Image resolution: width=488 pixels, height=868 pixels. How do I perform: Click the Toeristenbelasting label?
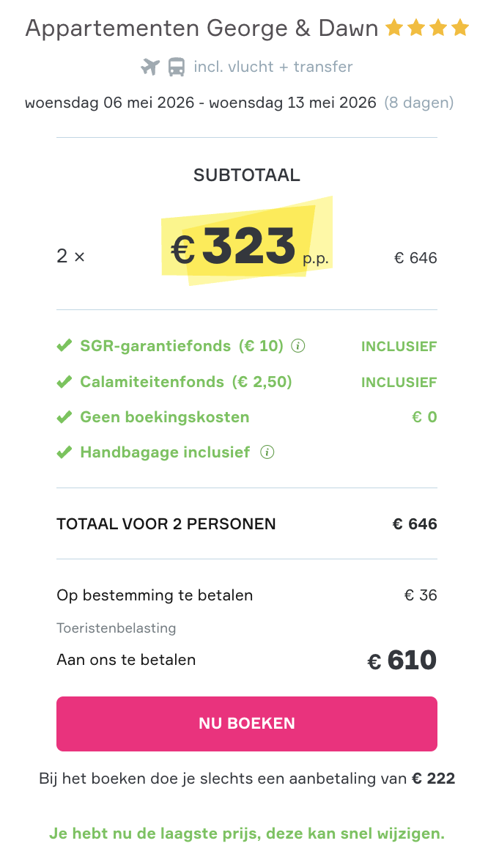pyautogui.click(x=116, y=628)
